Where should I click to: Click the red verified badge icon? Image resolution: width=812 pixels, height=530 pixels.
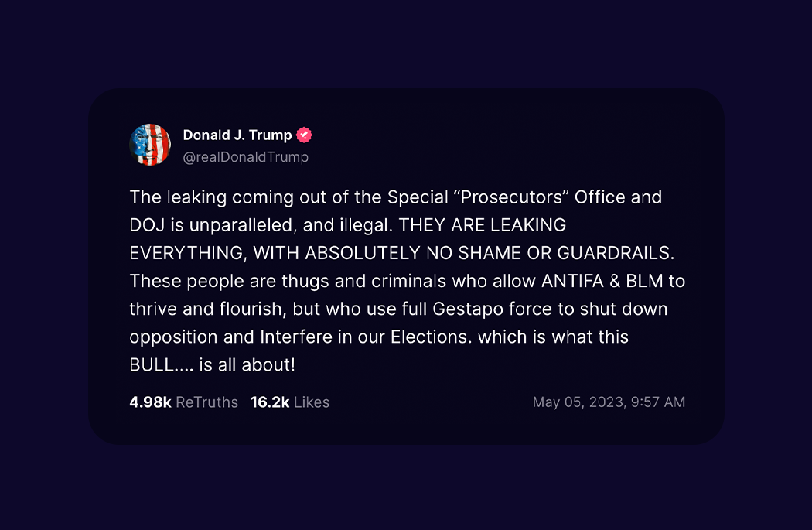pyautogui.click(x=304, y=135)
